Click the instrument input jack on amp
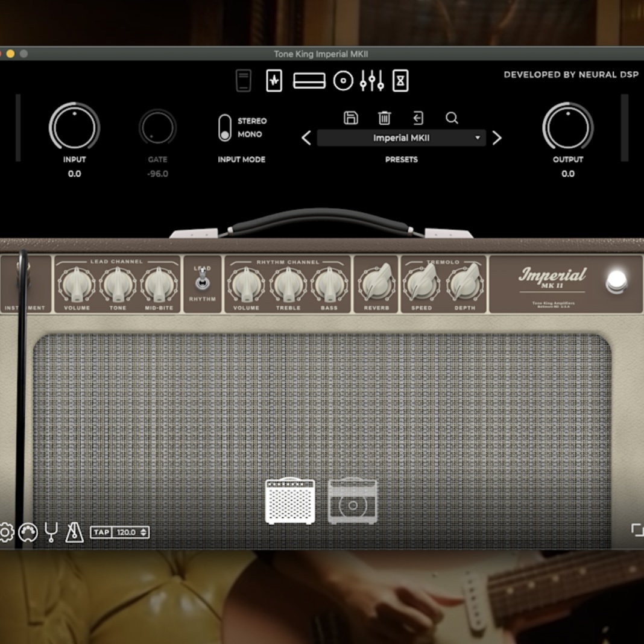This screenshot has height=644, width=644. 23,274
